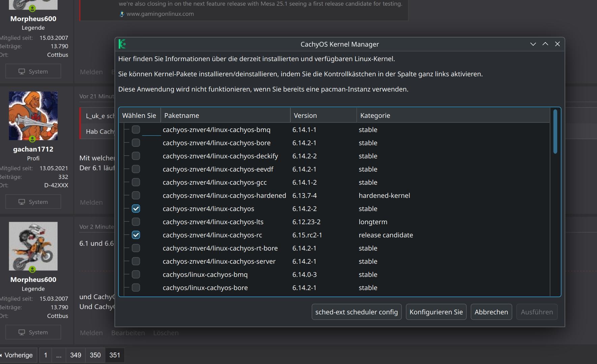Screen dimensions: 597x364
Task: Show System details in the top post
Action: [33, 71]
